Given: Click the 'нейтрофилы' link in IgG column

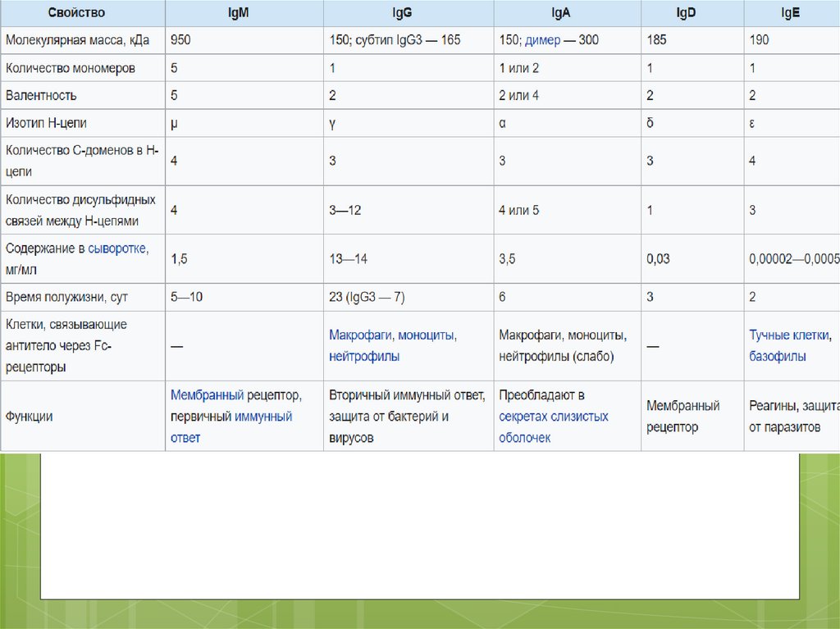Looking at the screenshot, I should tap(364, 357).
